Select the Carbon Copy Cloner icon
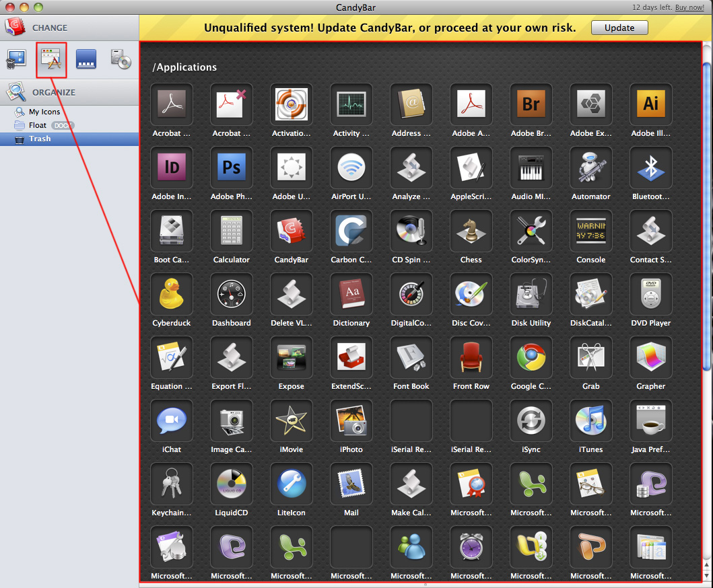This screenshot has height=588, width=713. 351,230
